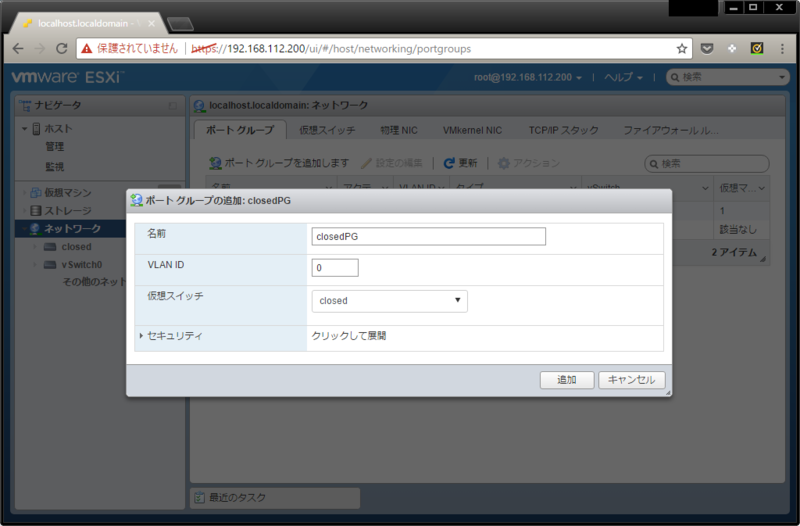Expand the closed switch tree node
Screen dimensions: 800x526
click(35, 247)
